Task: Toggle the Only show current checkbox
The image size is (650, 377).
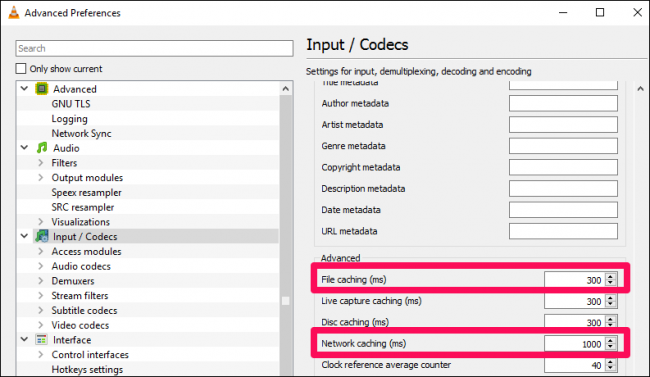Action: pyautogui.click(x=21, y=68)
